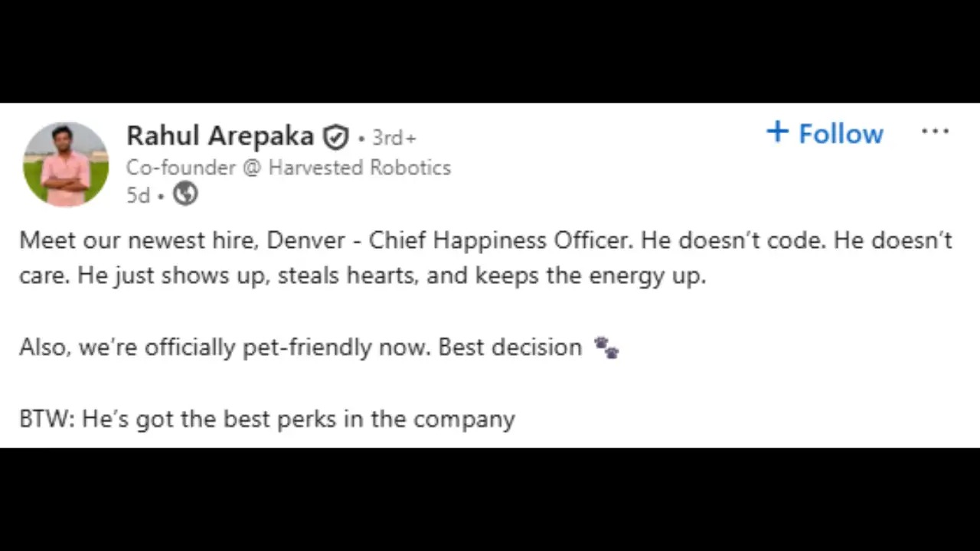Viewport: 980px width, 551px height.
Task: Click the plus sign beside Follow
Action: point(777,132)
